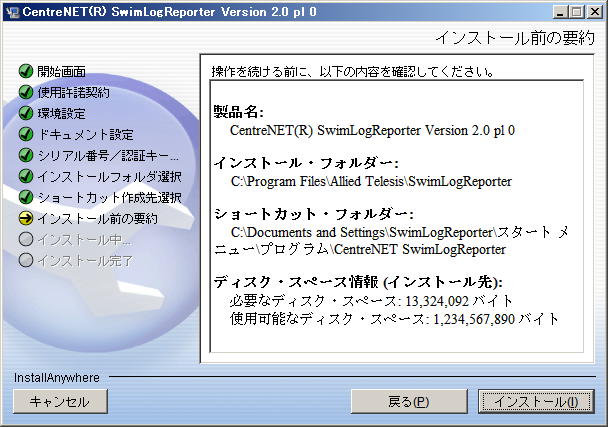
Task: Cancel setup with the キャンセル button
Action: click(x=60, y=401)
